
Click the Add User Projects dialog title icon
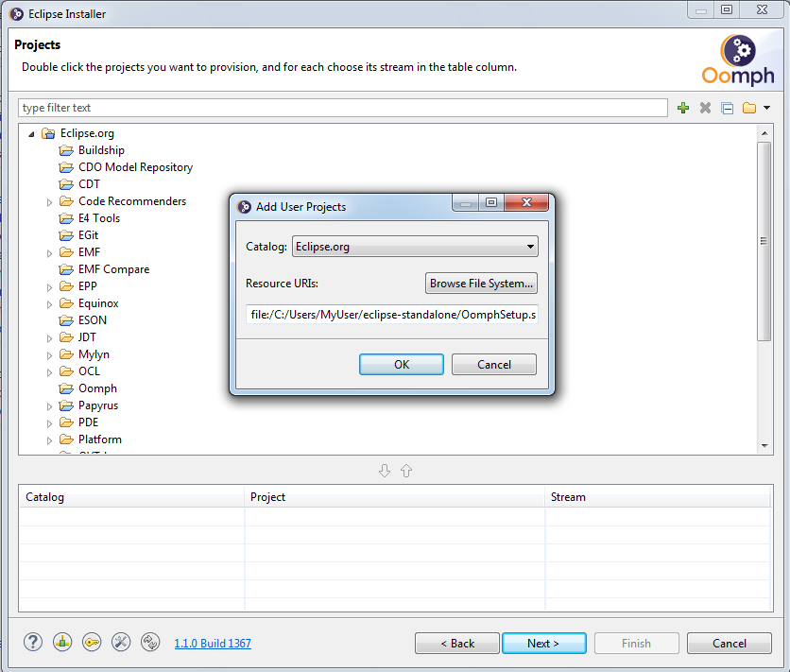coord(245,207)
